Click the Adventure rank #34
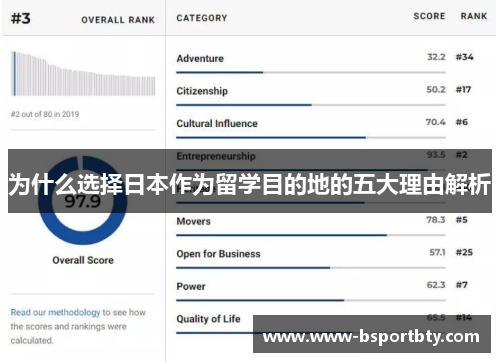Image resolution: width=500 pixels, height=362 pixels. coord(465,57)
